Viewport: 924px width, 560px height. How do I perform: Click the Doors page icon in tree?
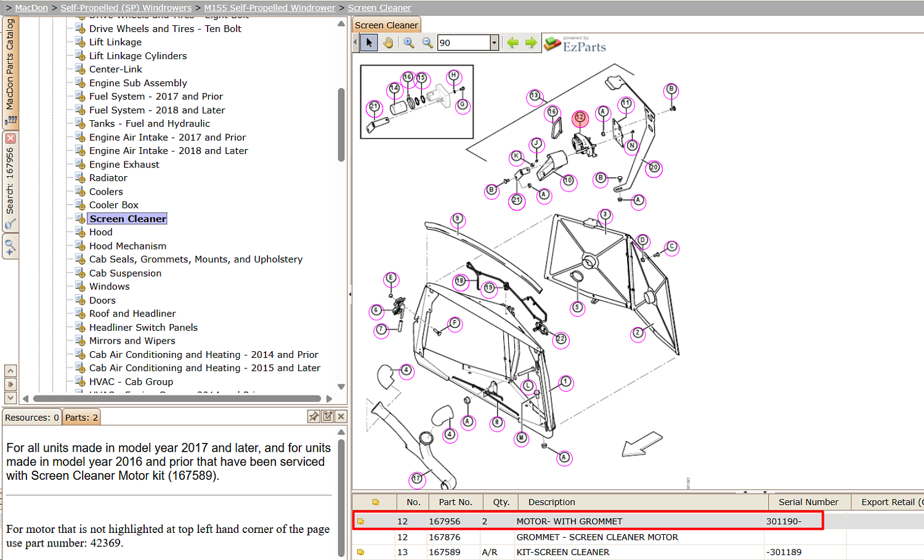pyautogui.click(x=80, y=300)
